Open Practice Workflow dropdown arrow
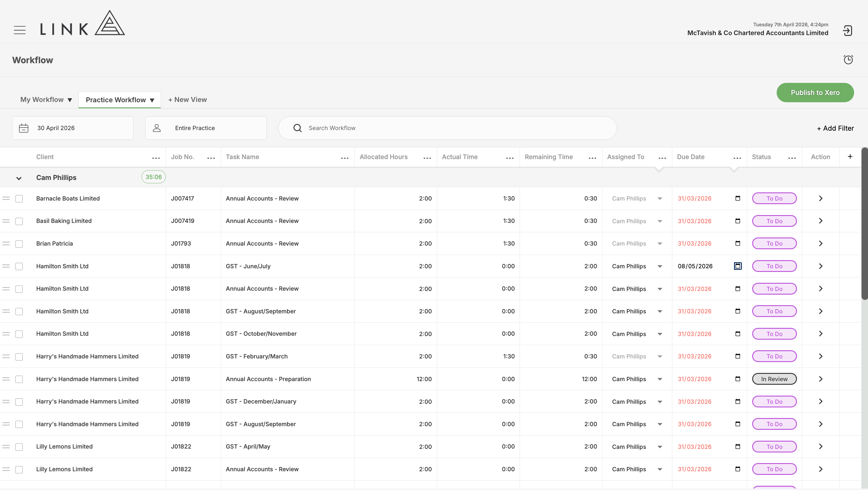Viewport: 868px width, 490px height. [x=152, y=100]
